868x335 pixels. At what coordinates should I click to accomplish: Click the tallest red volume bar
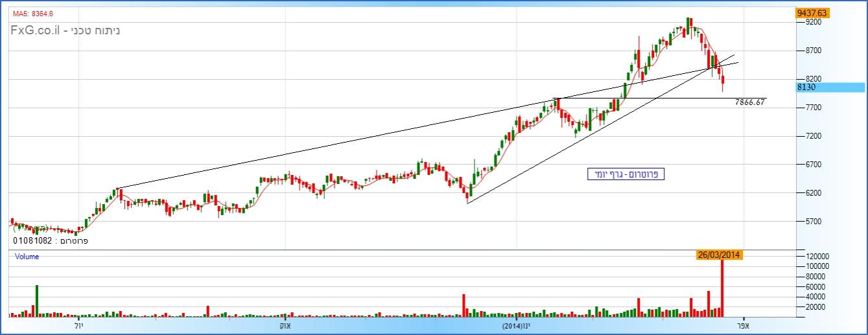point(722,288)
